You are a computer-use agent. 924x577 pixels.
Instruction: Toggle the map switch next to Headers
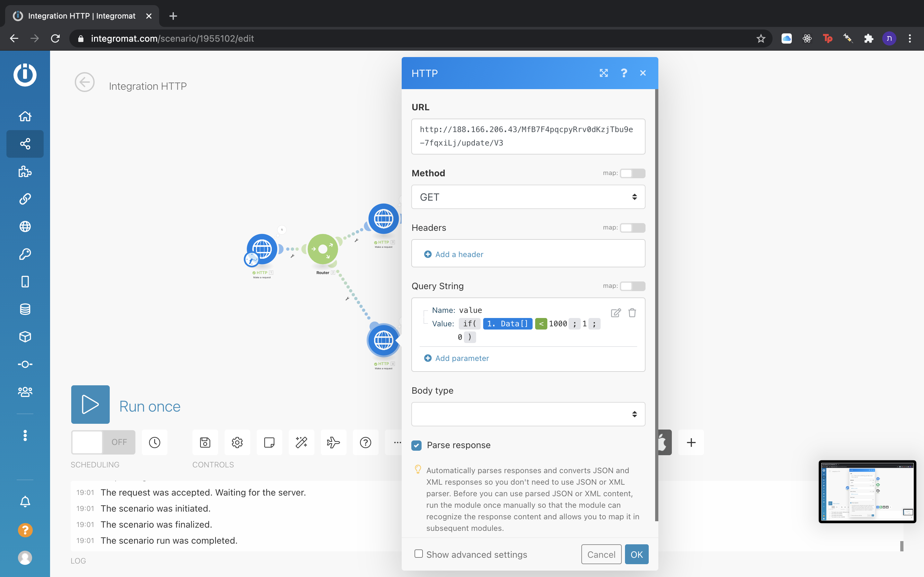[632, 227]
